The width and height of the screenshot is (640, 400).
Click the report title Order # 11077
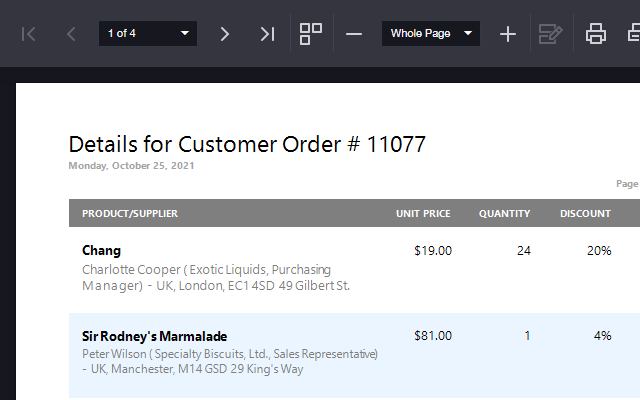[247, 144]
